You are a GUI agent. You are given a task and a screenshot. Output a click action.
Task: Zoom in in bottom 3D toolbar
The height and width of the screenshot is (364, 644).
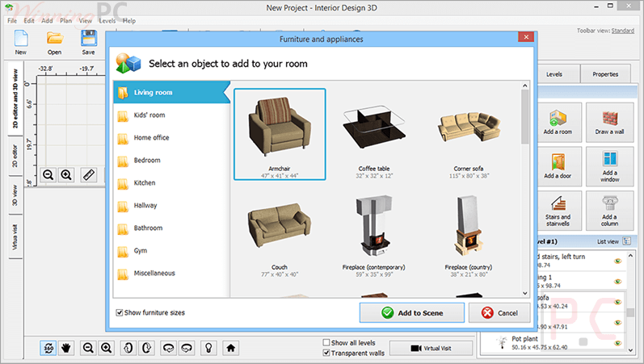[x=107, y=349]
